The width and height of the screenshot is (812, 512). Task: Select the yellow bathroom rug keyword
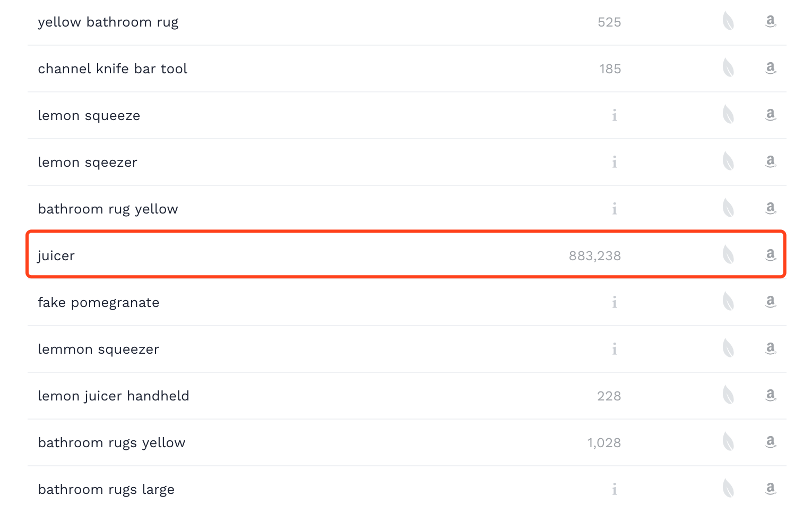pos(108,22)
